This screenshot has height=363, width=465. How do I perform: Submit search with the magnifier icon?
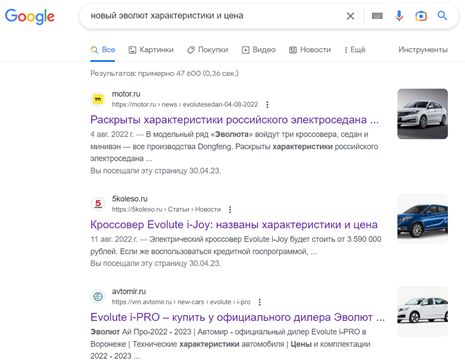(442, 16)
